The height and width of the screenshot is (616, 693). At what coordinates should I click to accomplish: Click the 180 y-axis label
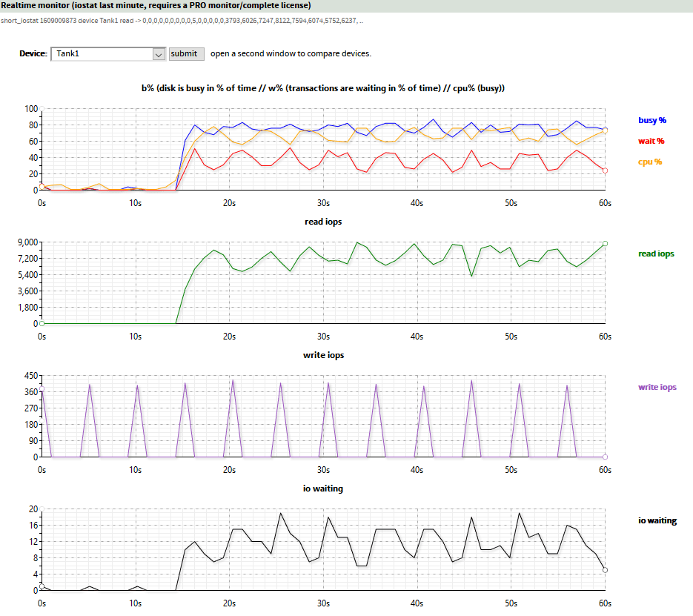(31, 425)
